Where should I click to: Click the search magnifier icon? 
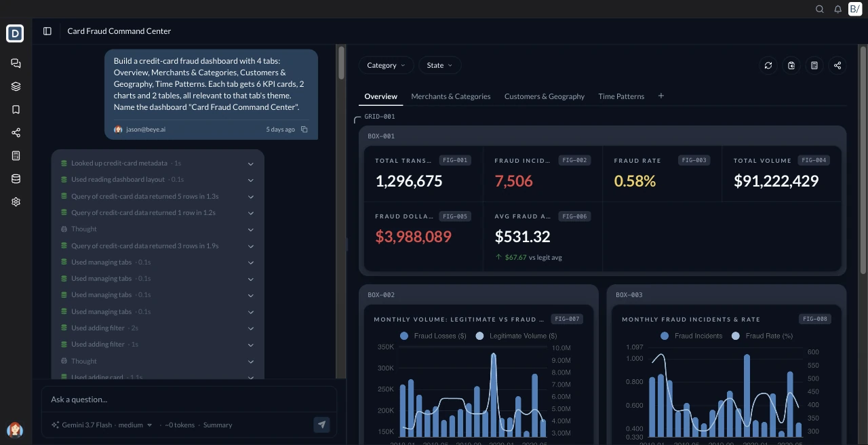(x=819, y=9)
